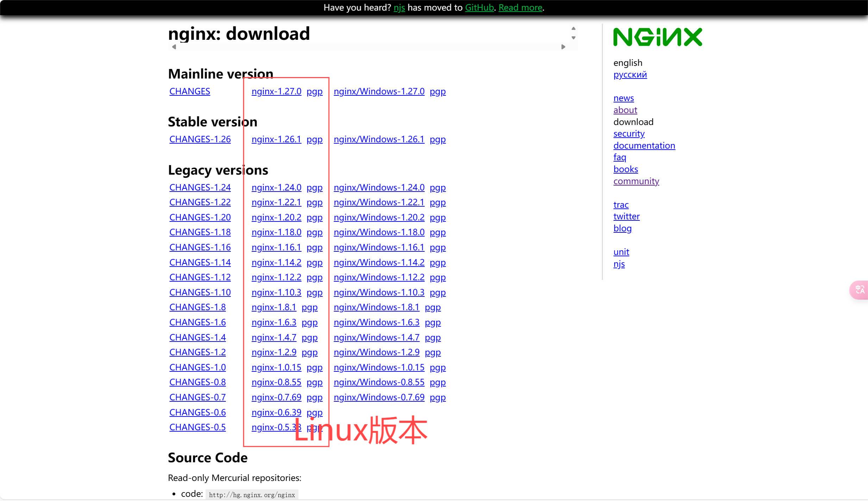Screen dimensions: 868x501
Task: Open CHANGES-1.14 link
Action: (x=200, y=263)
